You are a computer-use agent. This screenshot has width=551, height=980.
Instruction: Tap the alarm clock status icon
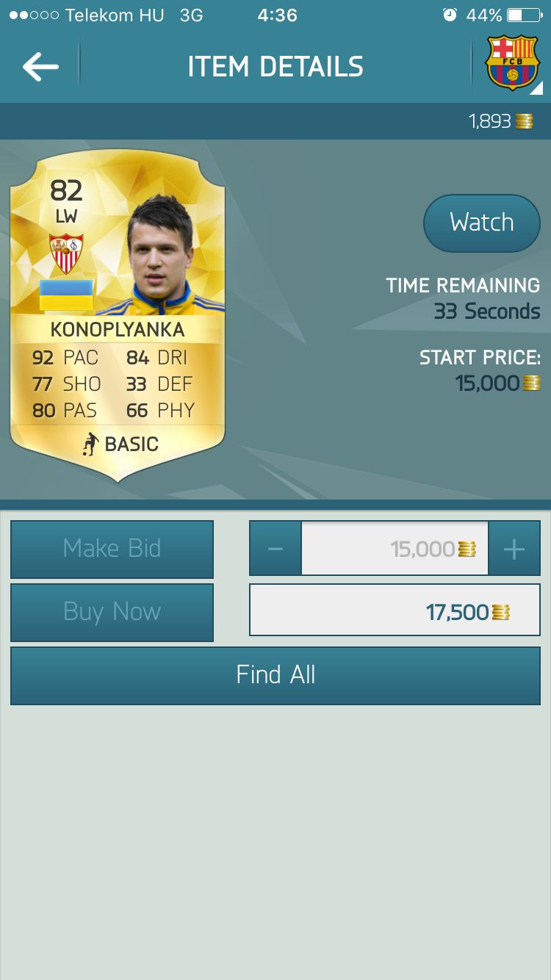450,15
